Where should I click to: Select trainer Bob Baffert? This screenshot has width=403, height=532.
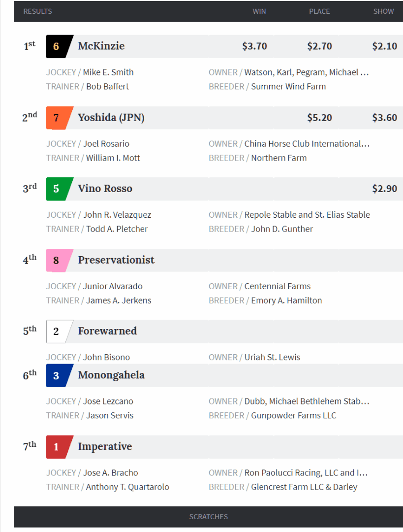point(107,87)
